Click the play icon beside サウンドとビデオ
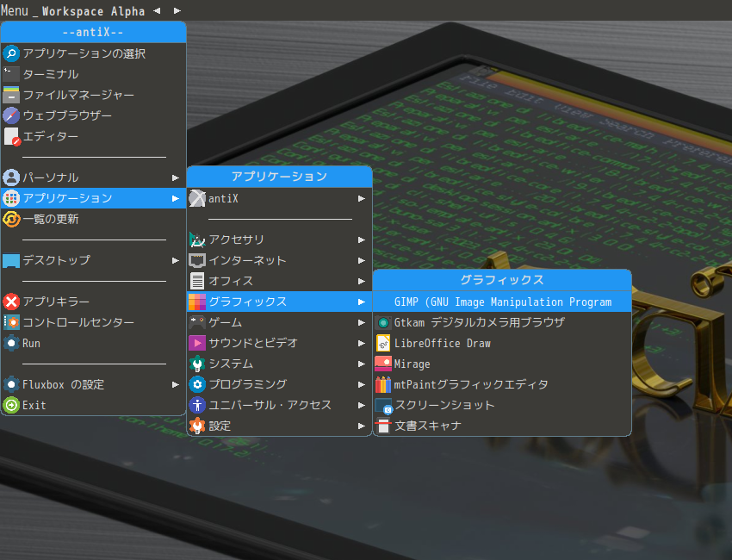 click(x=197, y=343)
